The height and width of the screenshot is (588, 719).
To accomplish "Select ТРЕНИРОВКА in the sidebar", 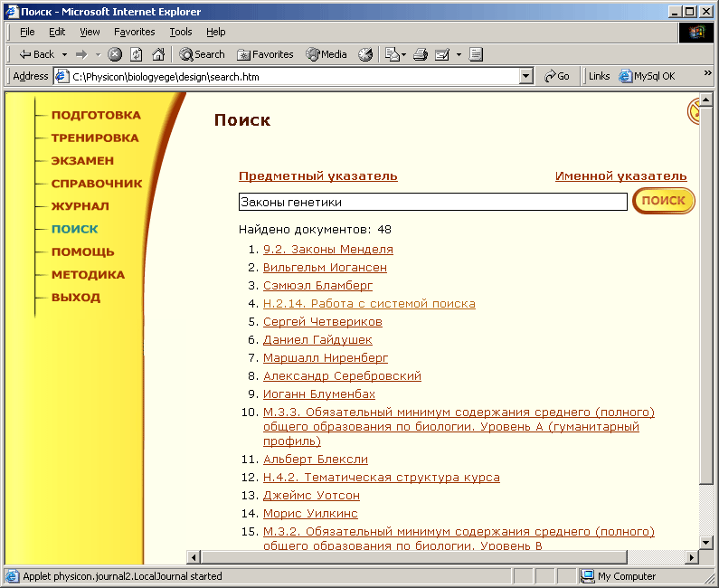I will [95, 138].
